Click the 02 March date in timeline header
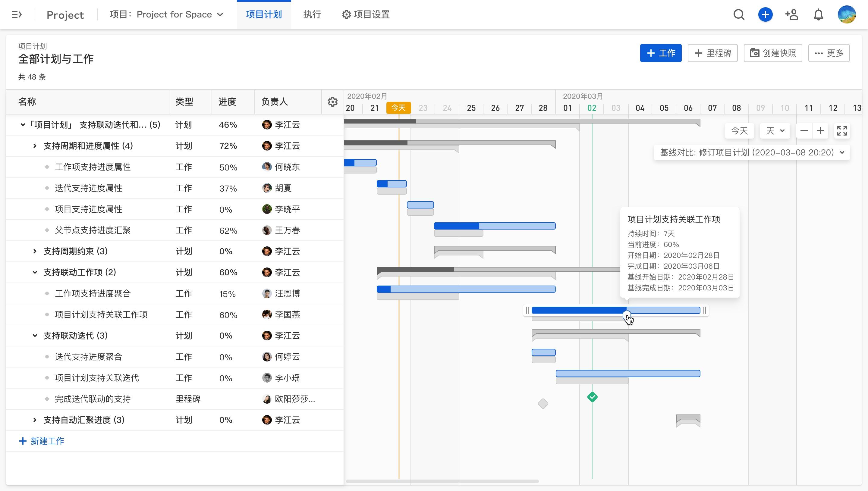 pyautogui.click(x=592, y=108)
